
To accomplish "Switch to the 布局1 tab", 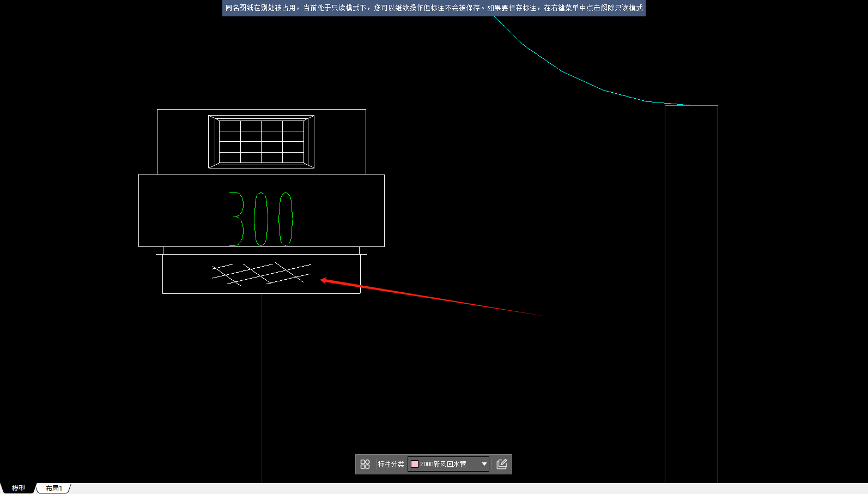I will [54, 489].
